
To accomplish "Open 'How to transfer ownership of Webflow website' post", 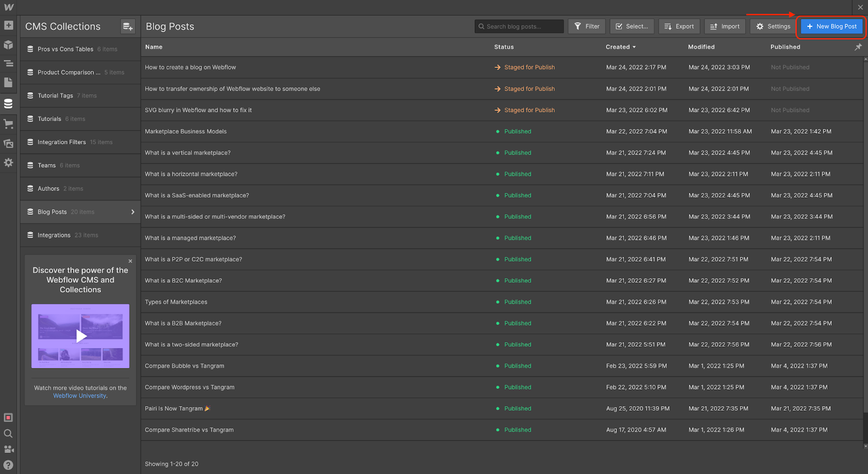I will point(232,89).
